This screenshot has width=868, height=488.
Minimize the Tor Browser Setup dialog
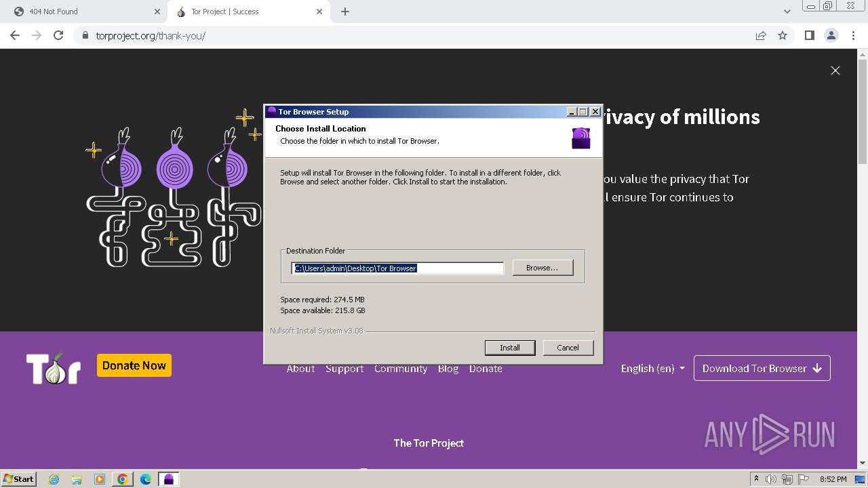click(x=571, y=112)
